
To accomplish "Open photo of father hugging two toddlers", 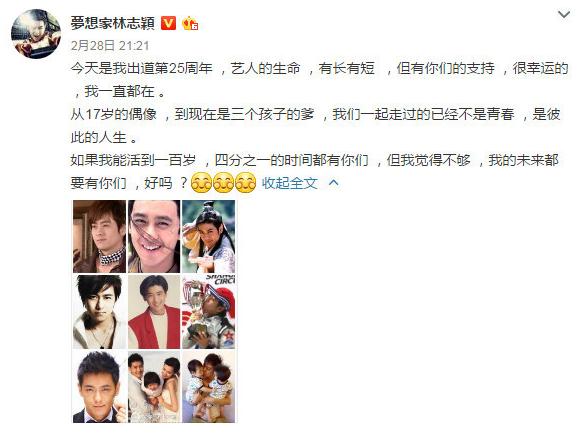I will [208, 387].
